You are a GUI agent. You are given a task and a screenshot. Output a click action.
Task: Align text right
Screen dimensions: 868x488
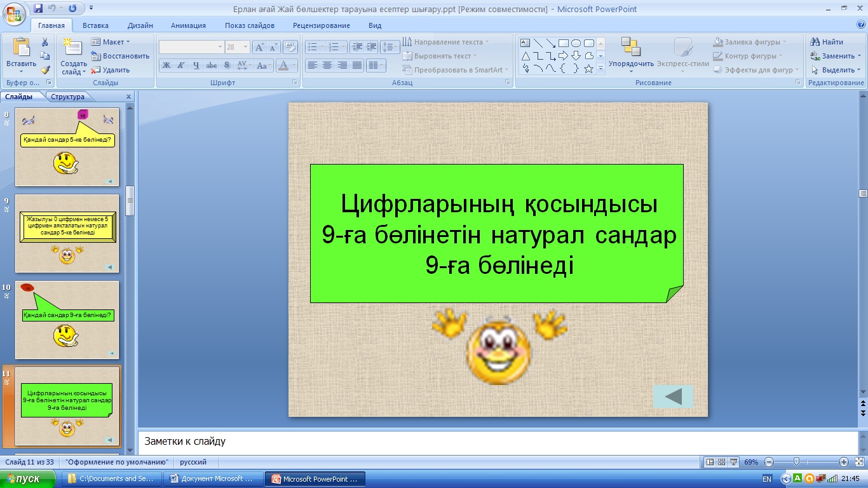[x=342, y=65]
